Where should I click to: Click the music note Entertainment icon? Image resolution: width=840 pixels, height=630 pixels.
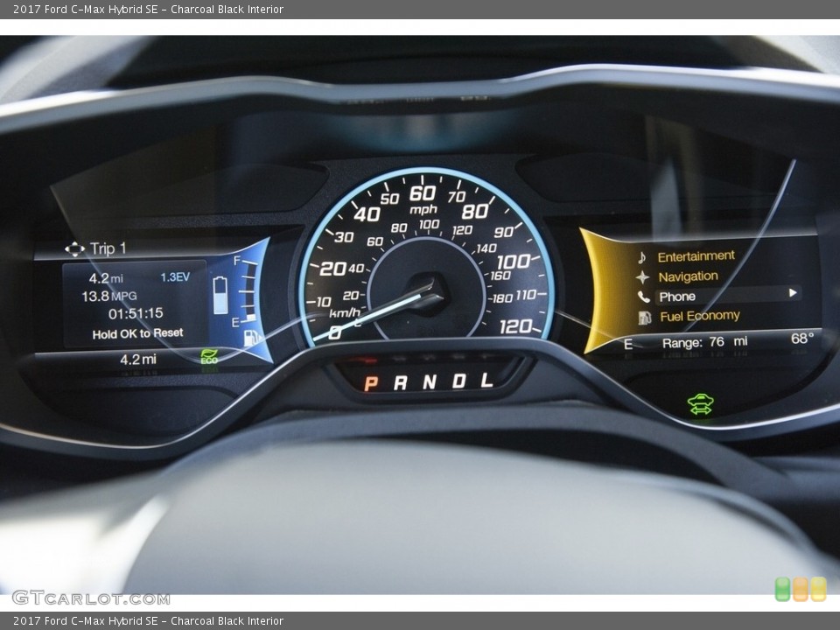click(x=641, y=257)
